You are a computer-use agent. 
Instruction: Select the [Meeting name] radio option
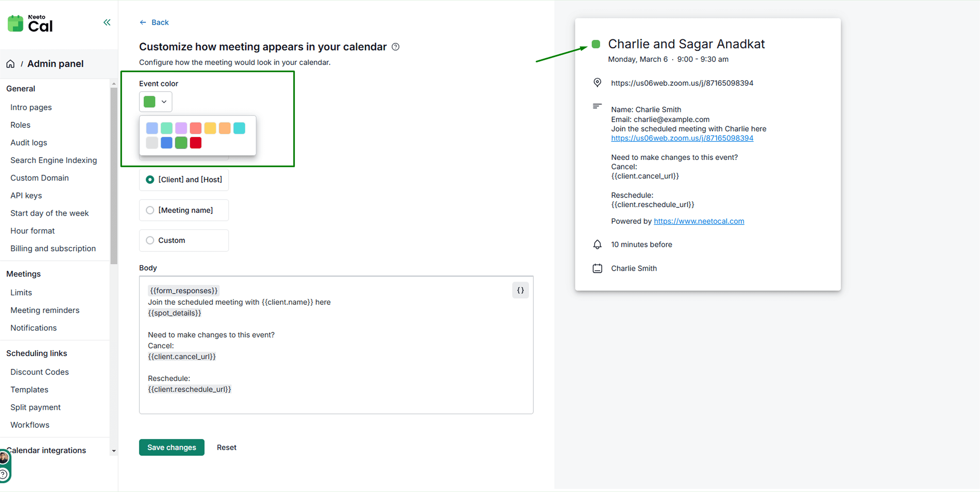(x=150, y=210)
